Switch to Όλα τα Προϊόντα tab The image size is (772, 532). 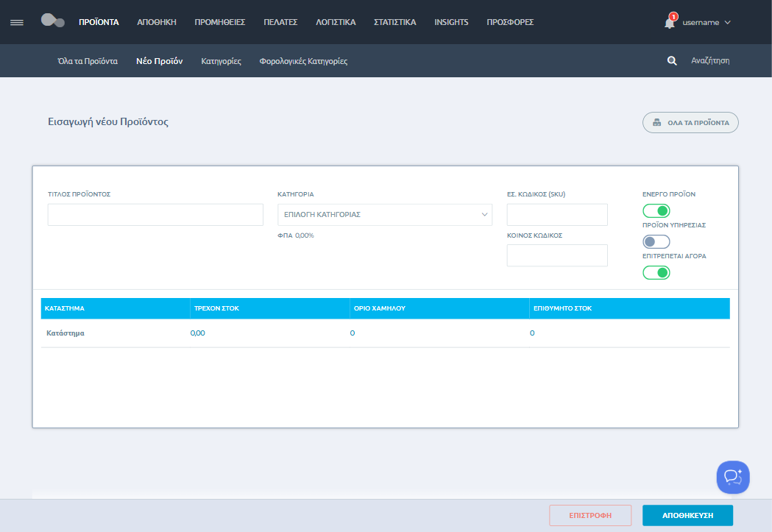point(88,61)
